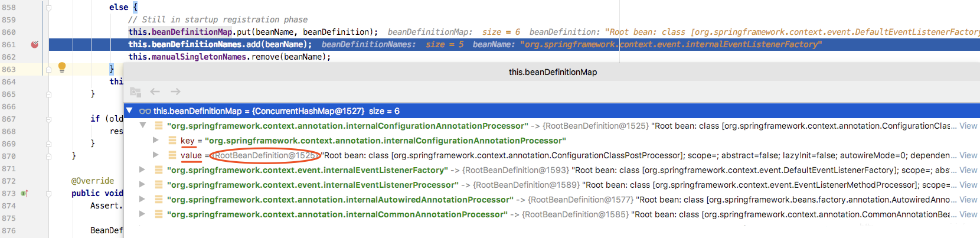
Task: Open View link for the value row
Action: point(968,155)
